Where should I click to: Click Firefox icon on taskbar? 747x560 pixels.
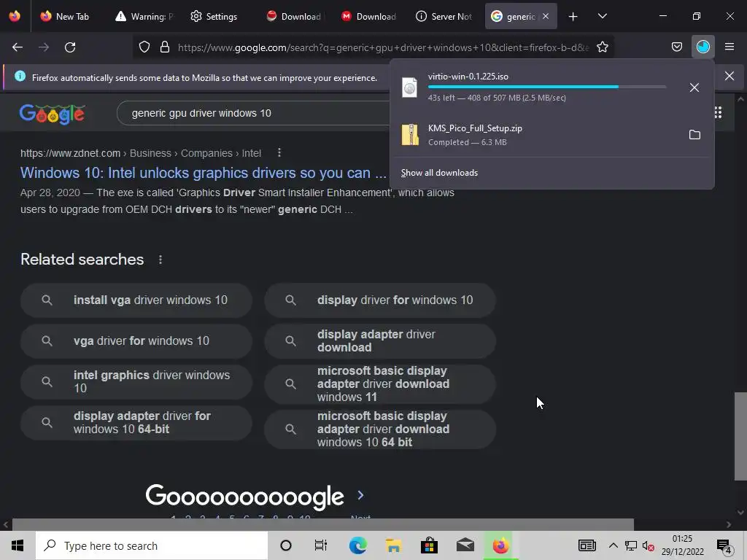[500, 545]
